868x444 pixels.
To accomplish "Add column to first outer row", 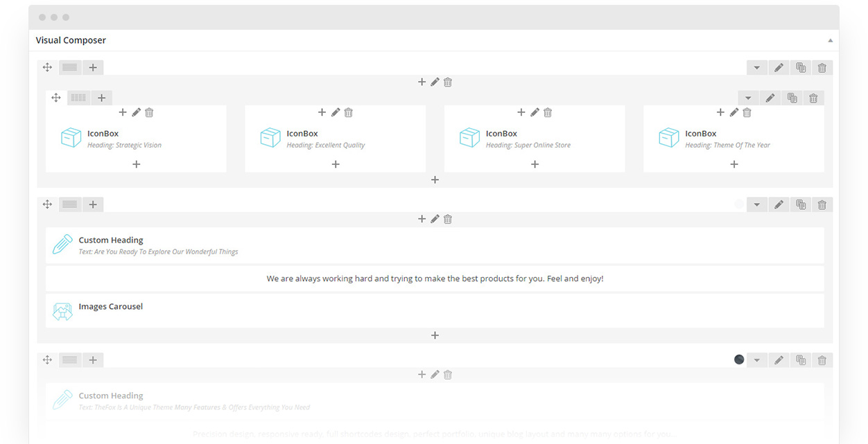I will [93, 67].
